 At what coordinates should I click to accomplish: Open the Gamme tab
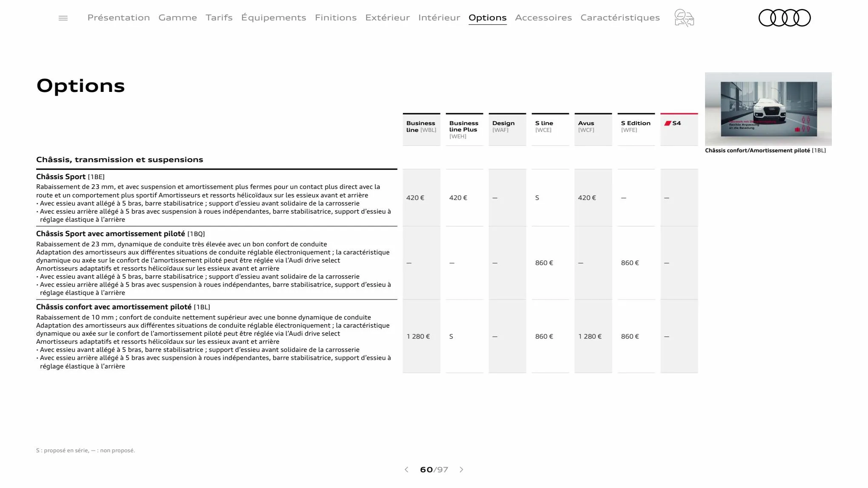click(x=178, y=17)
